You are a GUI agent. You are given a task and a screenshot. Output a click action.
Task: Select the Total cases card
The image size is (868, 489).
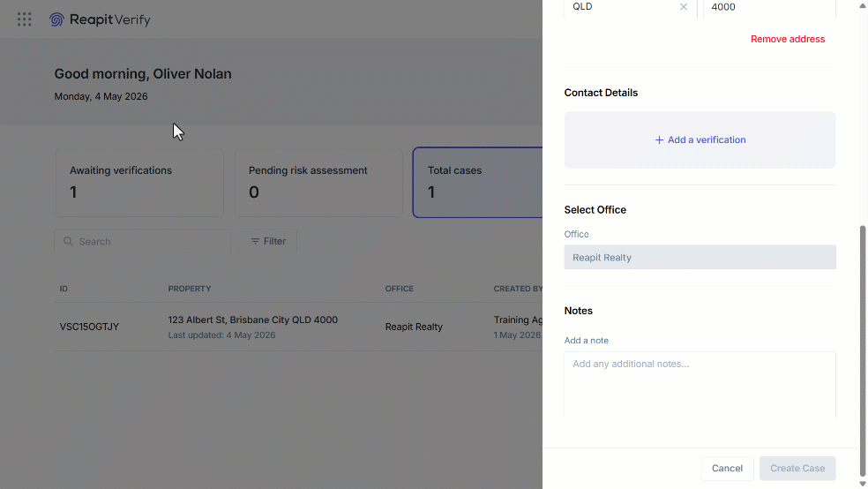coord(478,182)
